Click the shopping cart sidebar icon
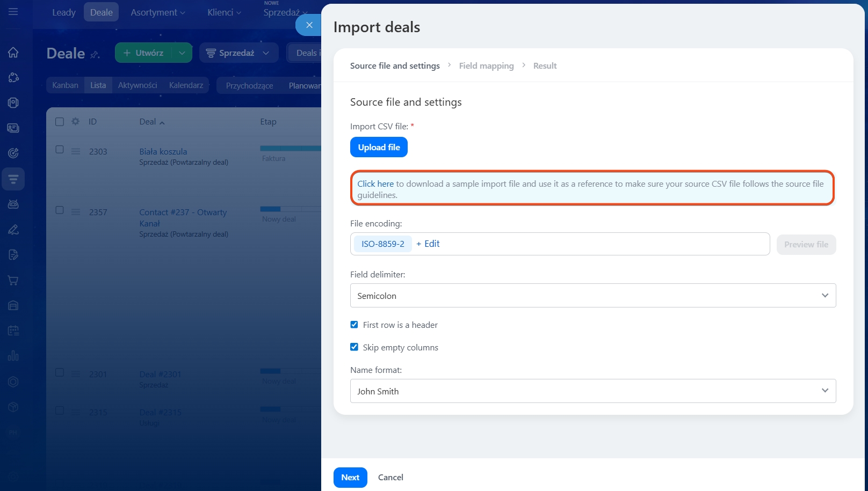Viewport: 868px width, 491px height. coord(13,280)
